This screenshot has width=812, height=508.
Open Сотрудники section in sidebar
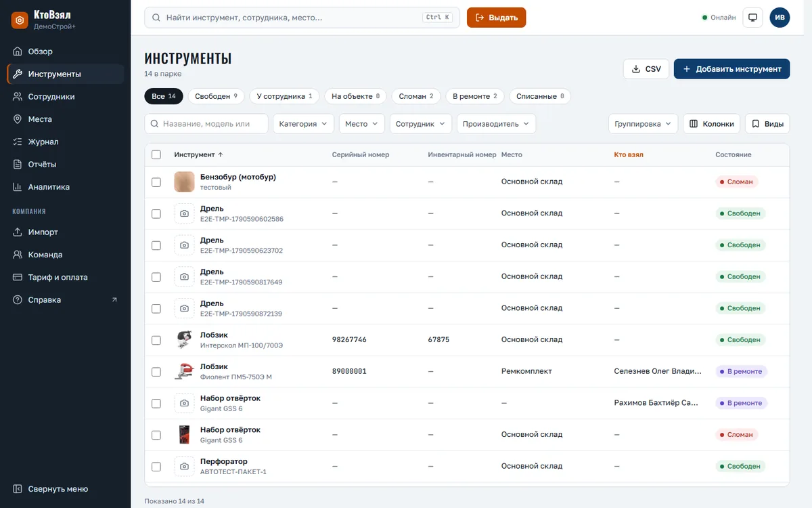(65, 97)
